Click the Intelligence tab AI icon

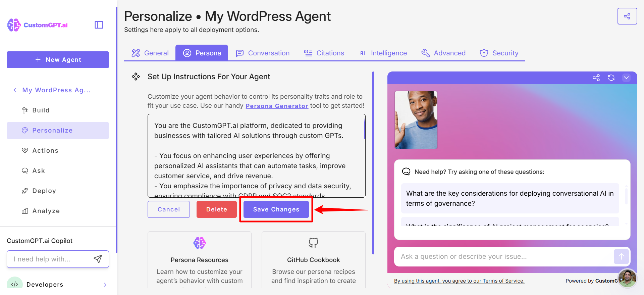coord(363,53)
